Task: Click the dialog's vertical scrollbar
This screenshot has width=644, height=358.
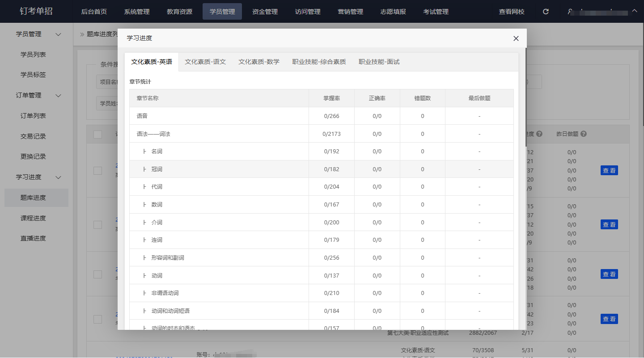Action: click(x=525, y=98)
